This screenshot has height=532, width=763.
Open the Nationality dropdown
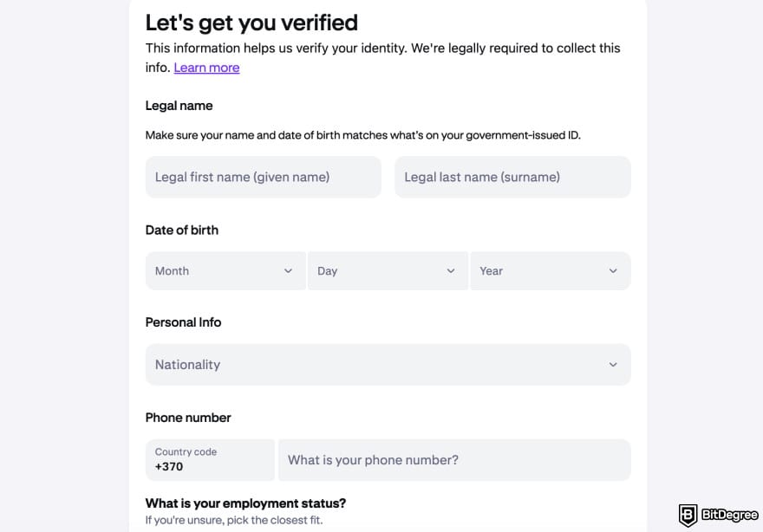point(388,364)
